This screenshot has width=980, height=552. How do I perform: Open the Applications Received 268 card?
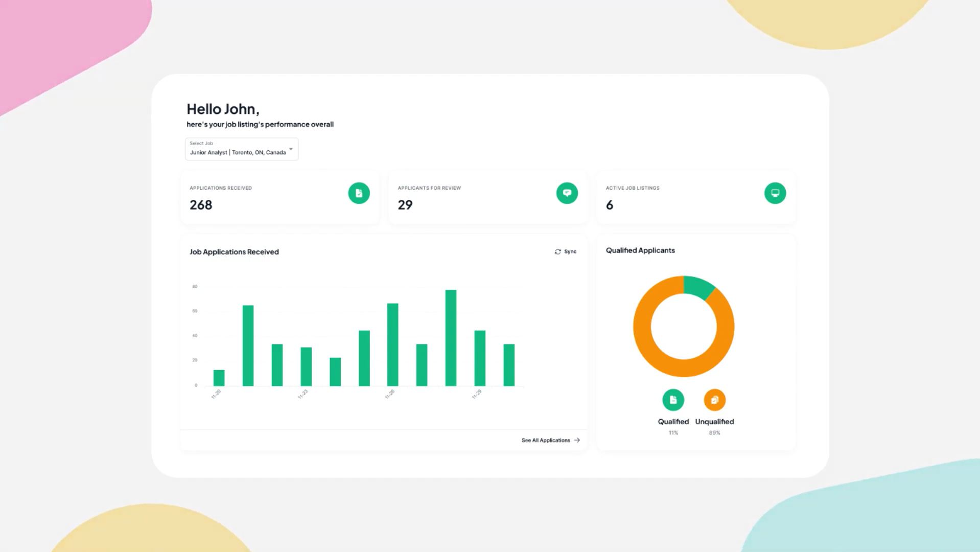pyautogui.click(x=280, y=197)
